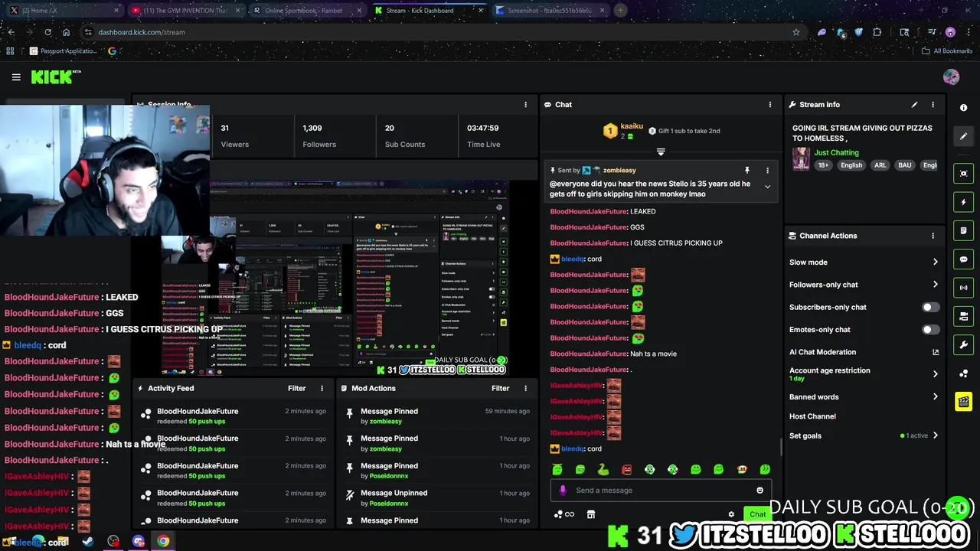The height and width of the screenshot is (551, 980).
Task: Open All Bookmarks folder
Action: (946, 51)
